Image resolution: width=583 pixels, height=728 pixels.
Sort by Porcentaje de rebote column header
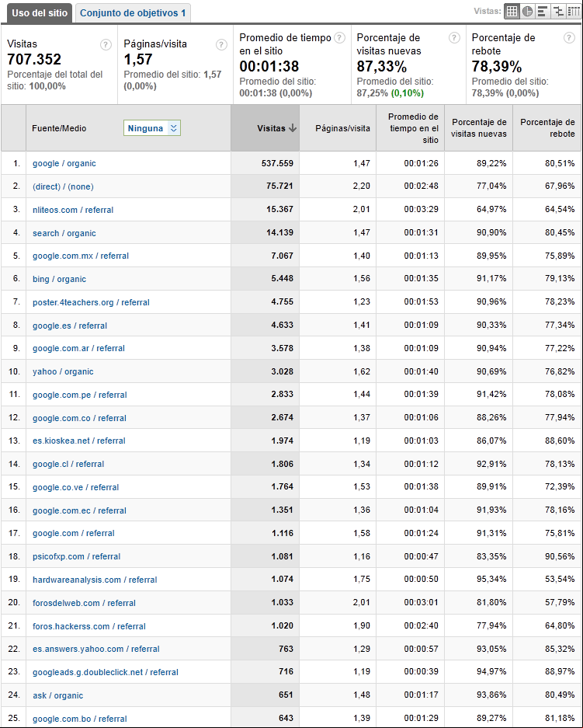coord(547,128)
